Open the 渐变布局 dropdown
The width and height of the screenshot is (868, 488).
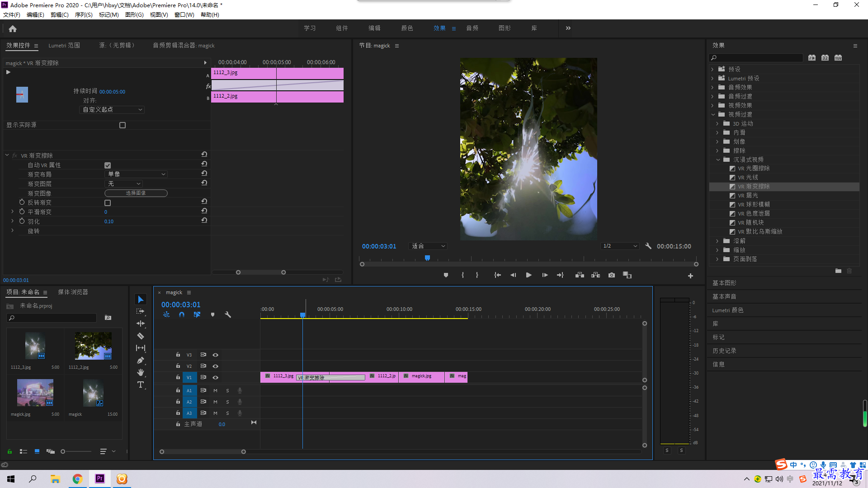coord(136,174)
